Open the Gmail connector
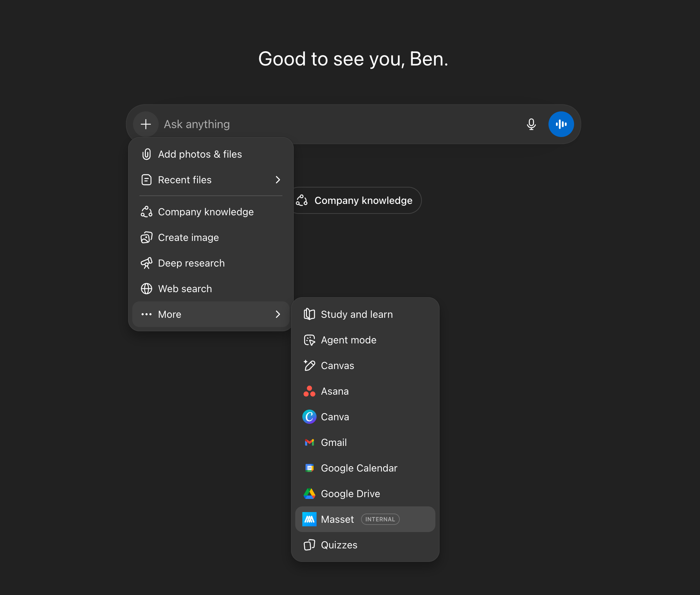 (334, 442)
